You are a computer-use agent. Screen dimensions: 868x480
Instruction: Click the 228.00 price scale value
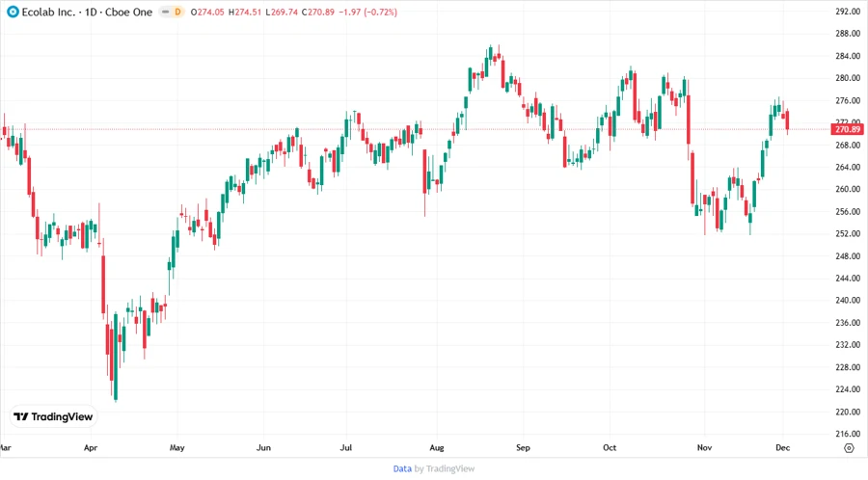click(x=848, y=367)
